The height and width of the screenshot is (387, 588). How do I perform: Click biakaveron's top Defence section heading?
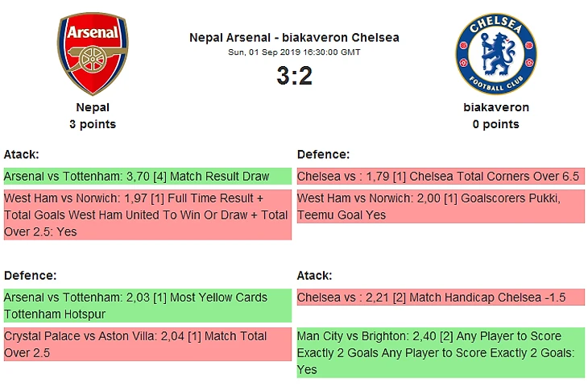coord(324,154)
